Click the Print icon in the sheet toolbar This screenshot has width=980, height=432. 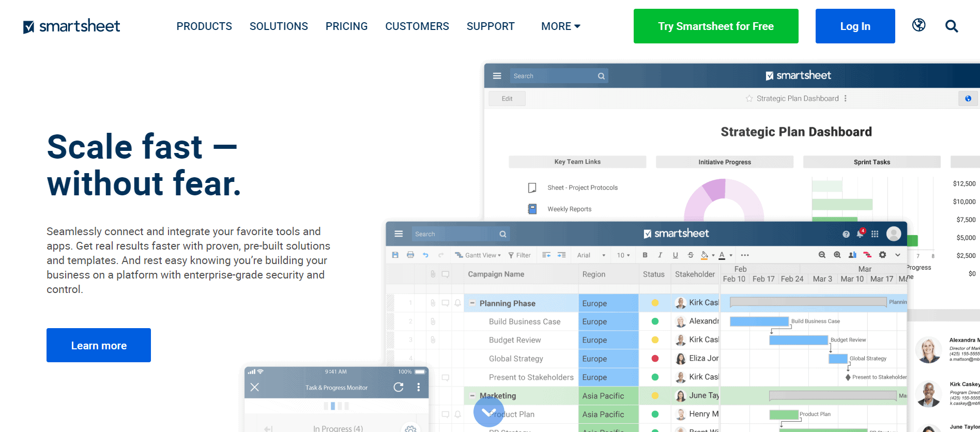click(x=410, y=255)
